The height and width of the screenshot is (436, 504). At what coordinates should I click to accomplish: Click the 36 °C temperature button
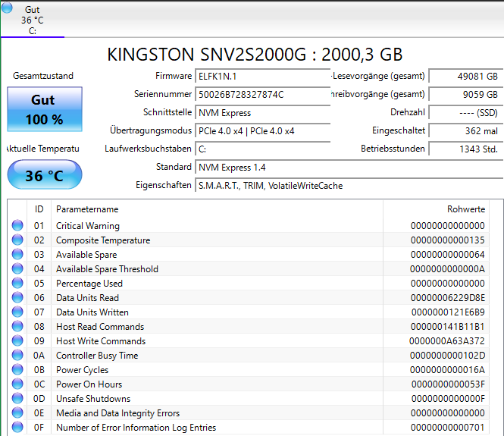tap(45, 175)
